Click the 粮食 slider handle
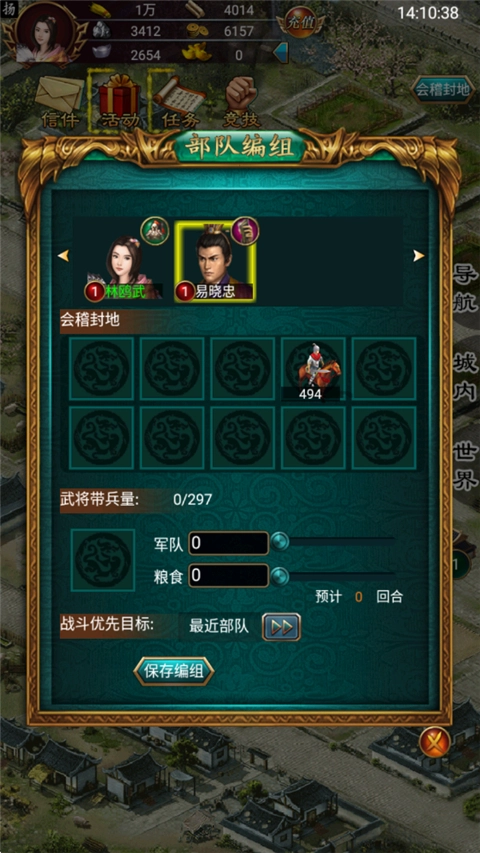This screenshot has width=480, height=853. tap(280, 576)
